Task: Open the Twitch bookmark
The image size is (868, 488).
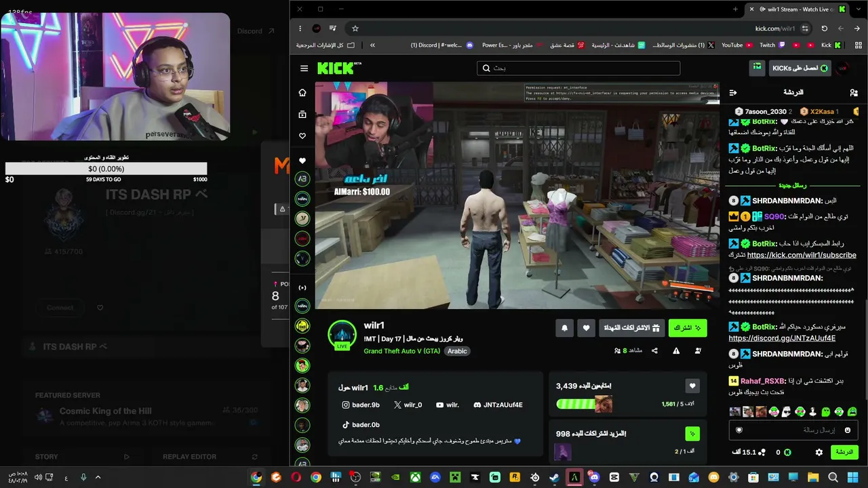Action: click(x=772, y=45)
